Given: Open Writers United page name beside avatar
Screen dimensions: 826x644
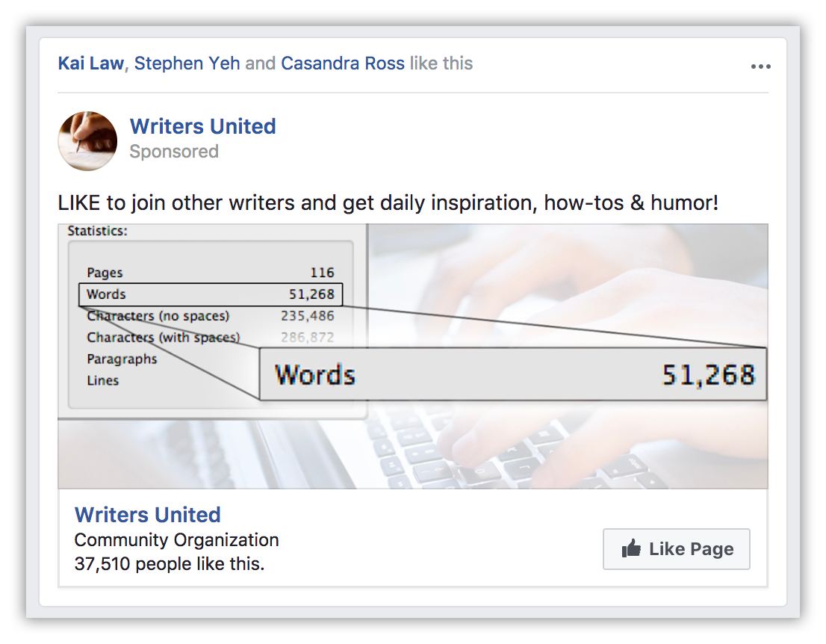Looking at the screenshot, I should pyautogui.click(x=202, y=126).
